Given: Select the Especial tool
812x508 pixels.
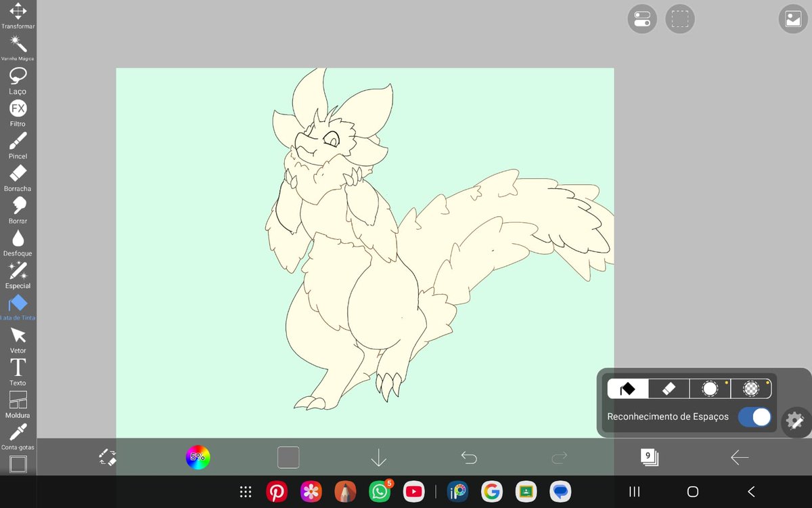Looking at the screenshot, I should click(18, 274).
